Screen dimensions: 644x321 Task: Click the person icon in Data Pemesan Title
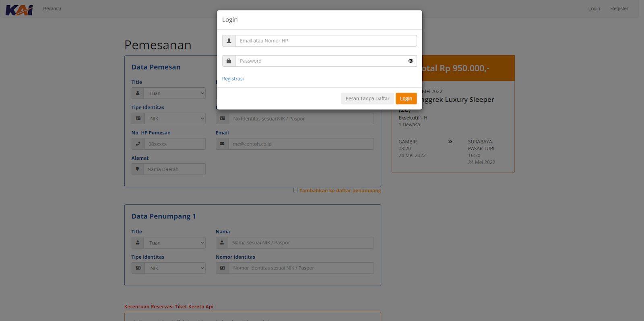[138, 93]
